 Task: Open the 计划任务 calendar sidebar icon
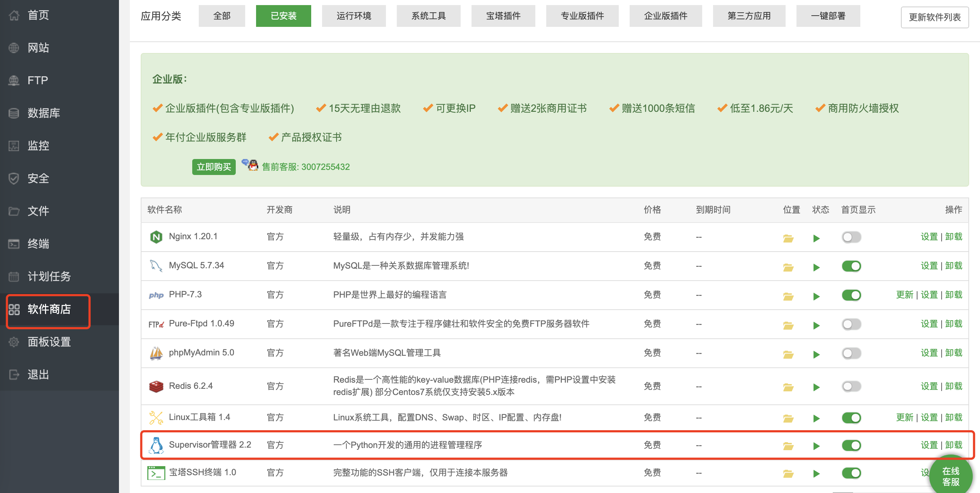(14, 276)
